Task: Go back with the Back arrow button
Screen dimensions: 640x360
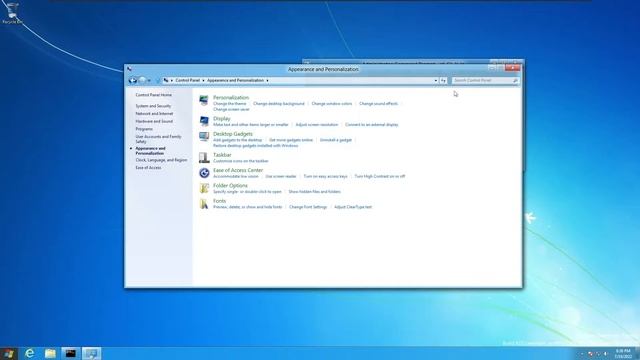Action: [x=133, y=80]
